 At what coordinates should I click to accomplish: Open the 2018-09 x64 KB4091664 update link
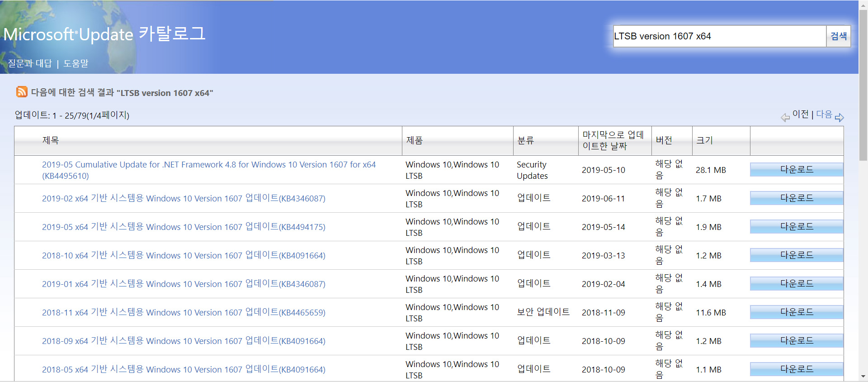(x=184, y=341)
